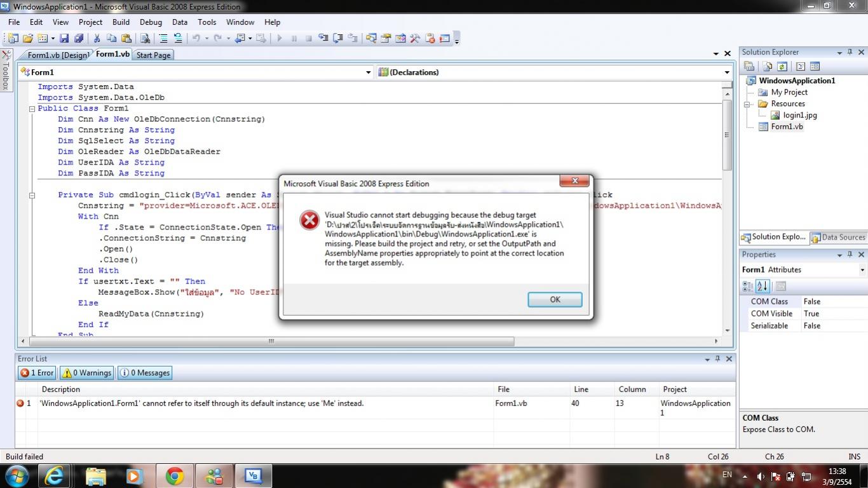868x488 pixels.
Task: Click the Save Form1.vb toolbar icon
Action: tap(64, 38)
